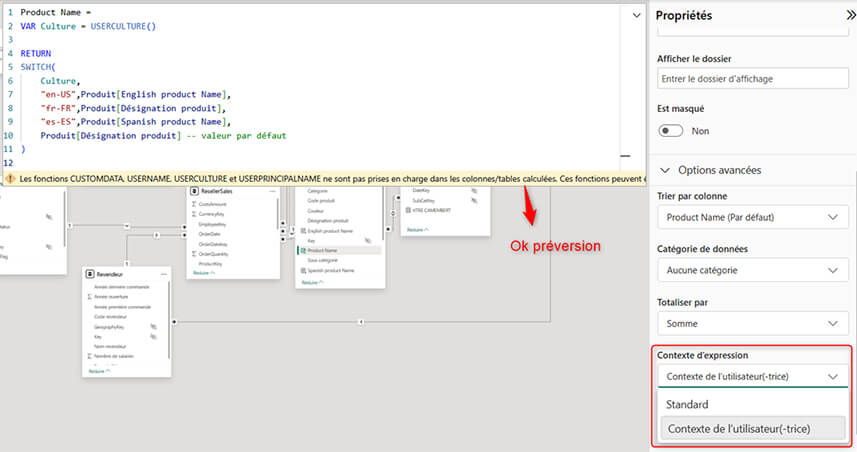Select the Désignation produit field in the table

pos(328,221)
